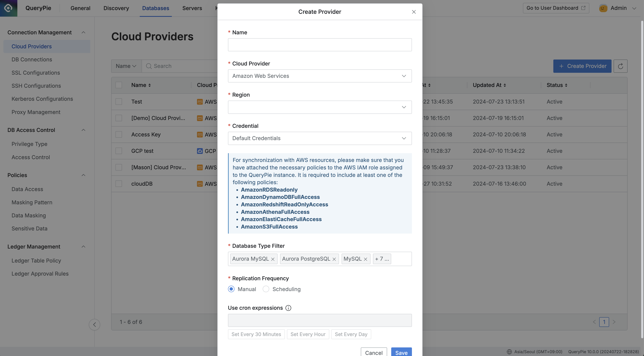Click the GCP icon in GCP test row
Screen dimensions: 644x356
point(200,151)
